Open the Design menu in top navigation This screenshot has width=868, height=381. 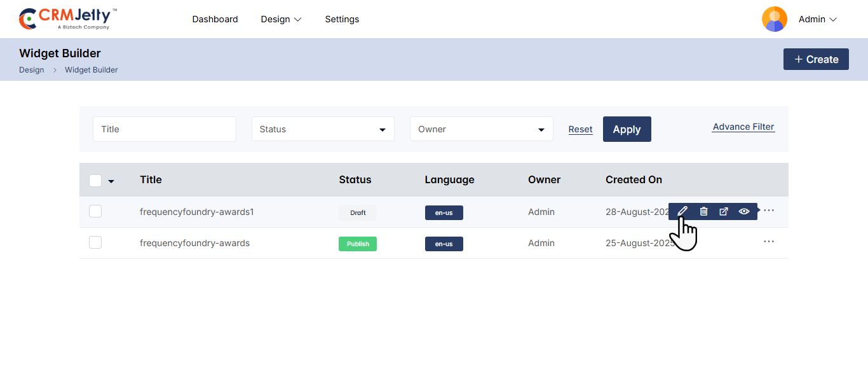click(281, 19)
